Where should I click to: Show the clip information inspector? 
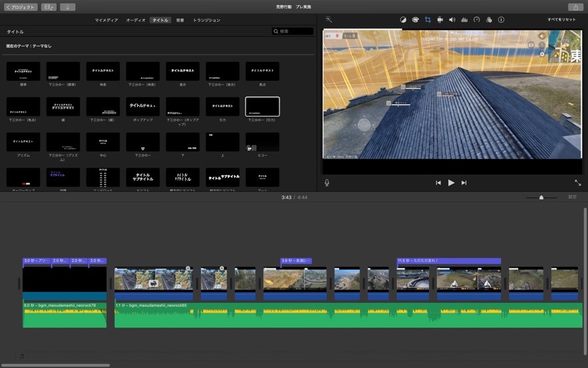(x=501, y=20)
